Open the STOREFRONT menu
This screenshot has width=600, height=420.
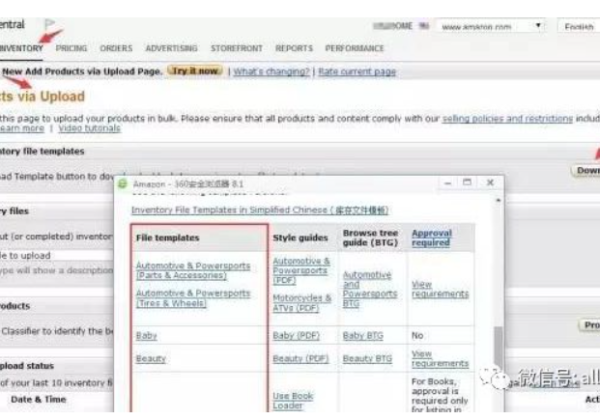coord(236,48)
